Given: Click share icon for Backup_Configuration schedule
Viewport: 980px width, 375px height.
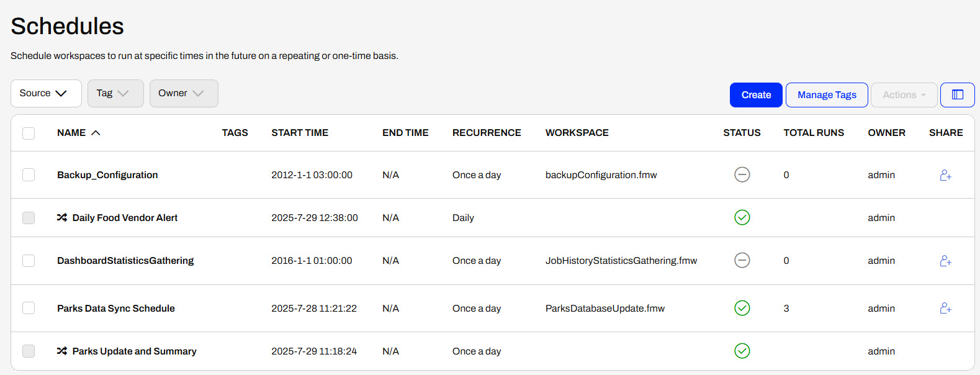Looking at the screenshot, I should 945,175.
